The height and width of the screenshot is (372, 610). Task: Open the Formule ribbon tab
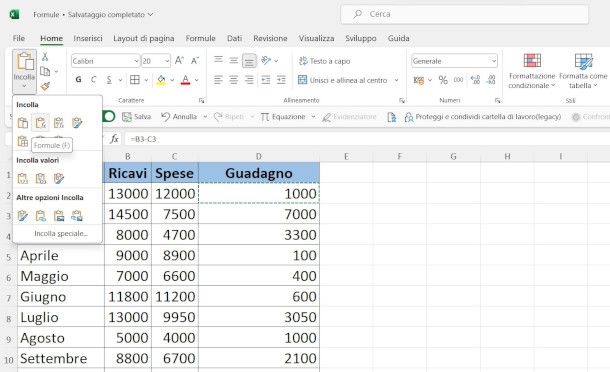tap(200, 39)
